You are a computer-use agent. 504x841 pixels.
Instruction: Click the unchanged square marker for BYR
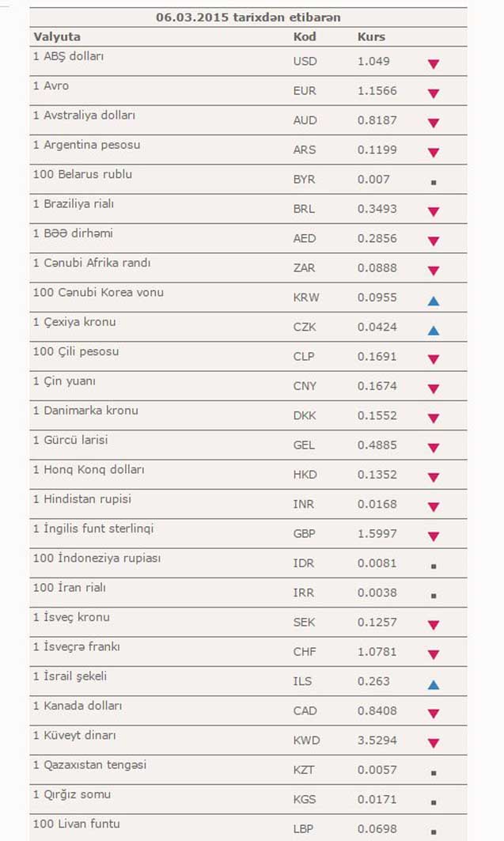(x=434, y=182)
